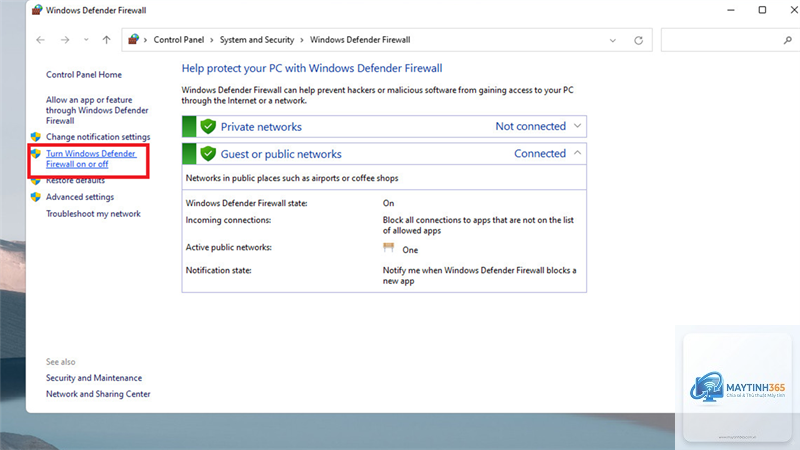Go up one level with up arrow

coord(106,40)
